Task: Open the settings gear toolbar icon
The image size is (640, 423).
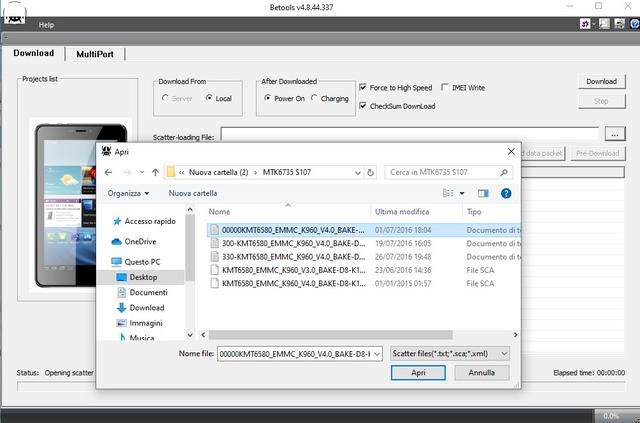Action: pos(585,24)
